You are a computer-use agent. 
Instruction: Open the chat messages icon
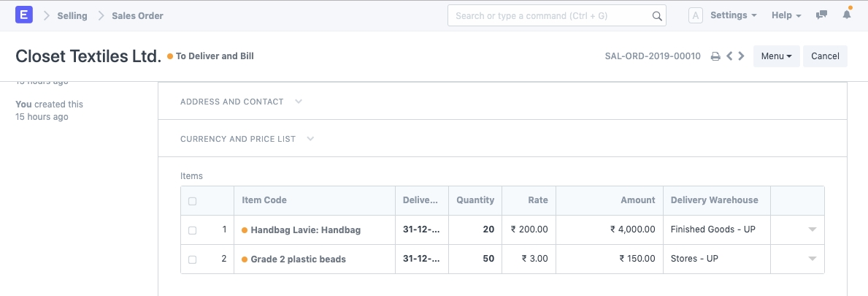pyautogui.click(x=822, y=15)
